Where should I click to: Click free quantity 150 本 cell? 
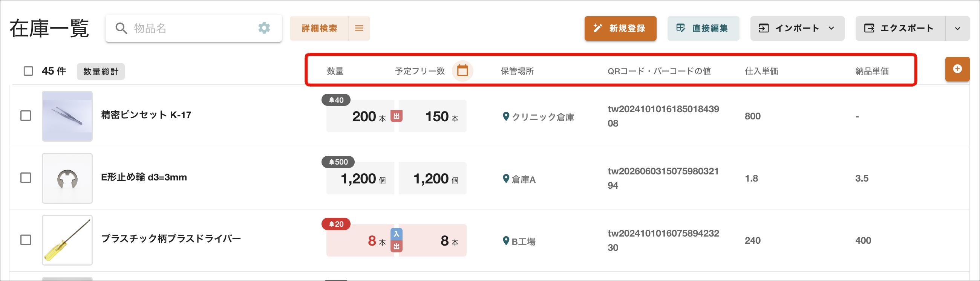(433, 116)
